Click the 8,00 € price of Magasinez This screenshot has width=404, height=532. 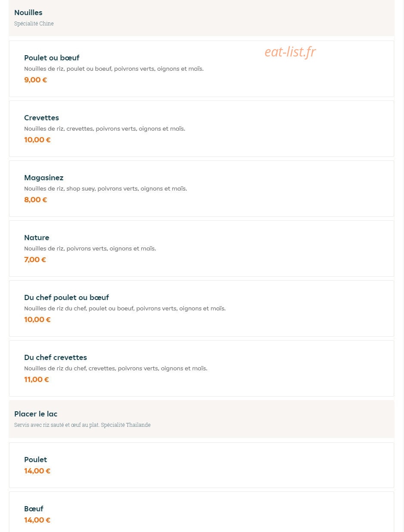35,200
